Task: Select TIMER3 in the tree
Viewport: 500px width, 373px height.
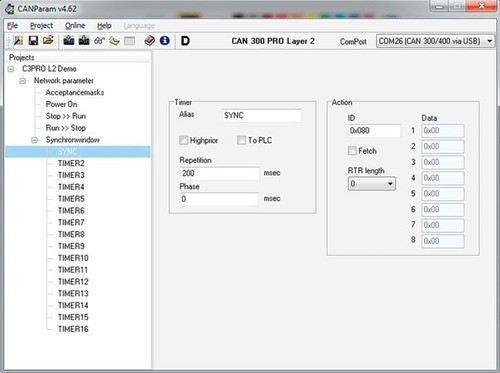Action: (71, 175)
